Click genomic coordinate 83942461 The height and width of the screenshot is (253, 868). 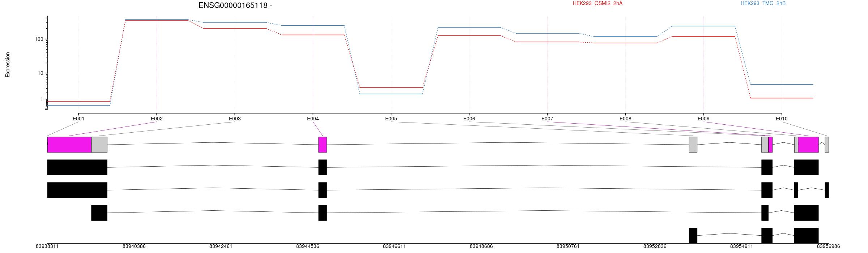pyautogui.click(x=221, y=246)
